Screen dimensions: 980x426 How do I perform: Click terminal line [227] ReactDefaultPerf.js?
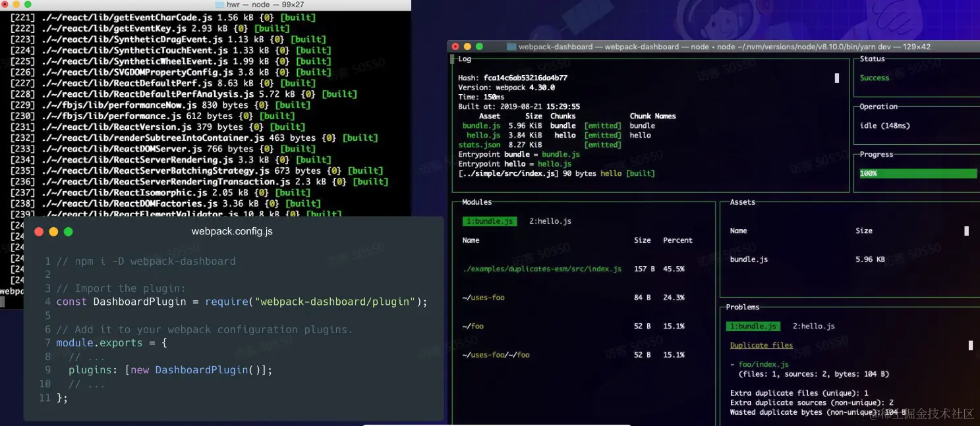(163, 83)
